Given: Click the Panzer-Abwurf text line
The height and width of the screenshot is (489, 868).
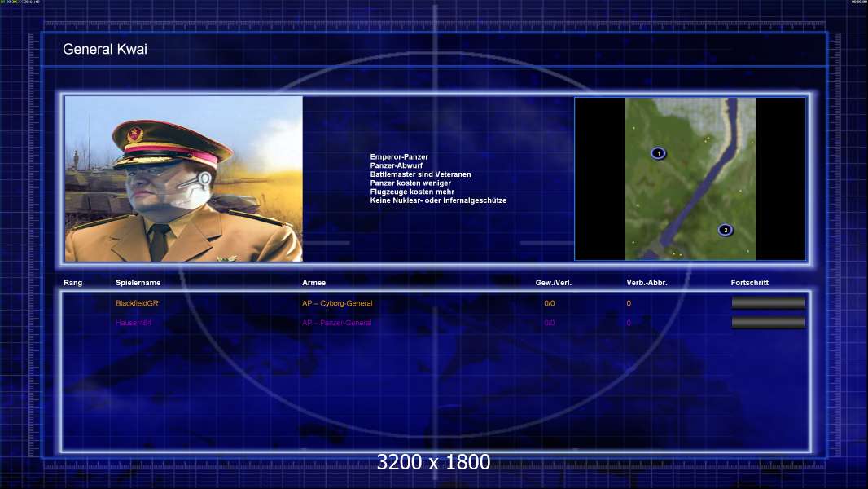Looking at the screenshot, I should [397, 165].
